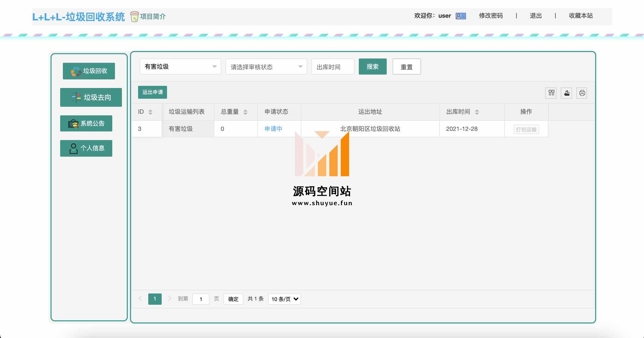This screenshot has height=338, width=644.
Task: Click the 运出申请 button
Action: pyautogui.click(x=153, y=92)
